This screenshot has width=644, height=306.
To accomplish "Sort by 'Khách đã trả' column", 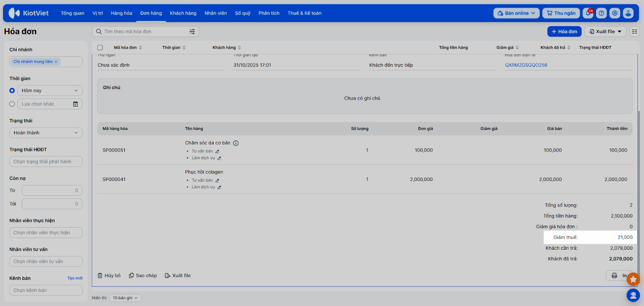I will point(556,47).
